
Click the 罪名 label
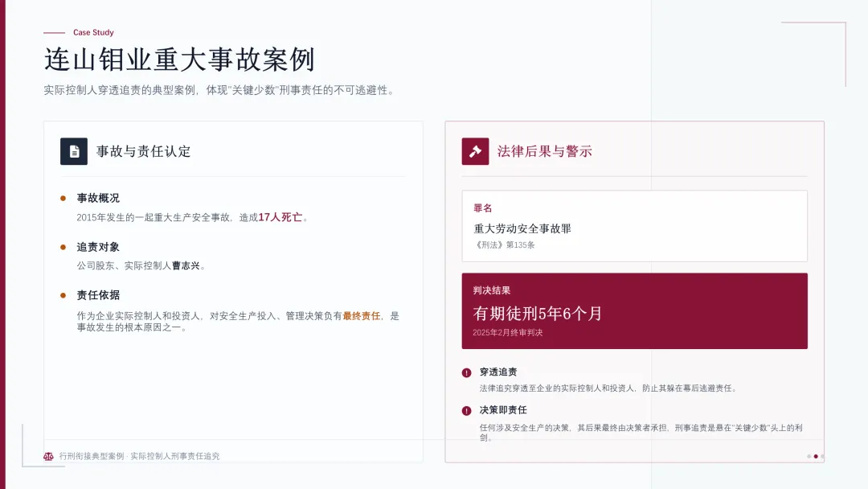click(483, 208)
